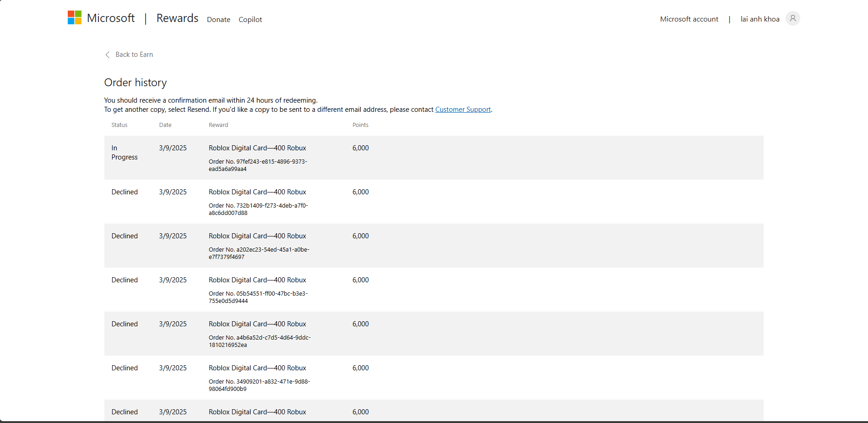Open the profile avatar icon

(x=793, y=18)
